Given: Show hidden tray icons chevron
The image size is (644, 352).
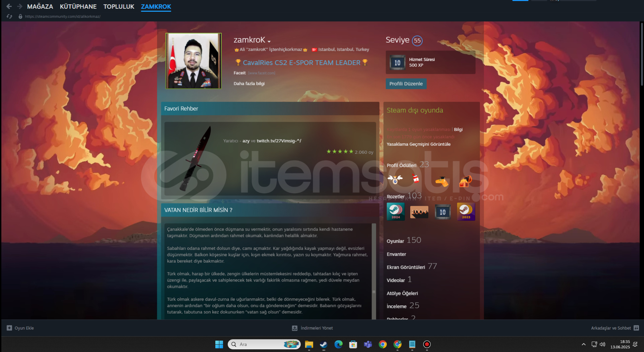Looking at the screenshot, I should (584, 344).
